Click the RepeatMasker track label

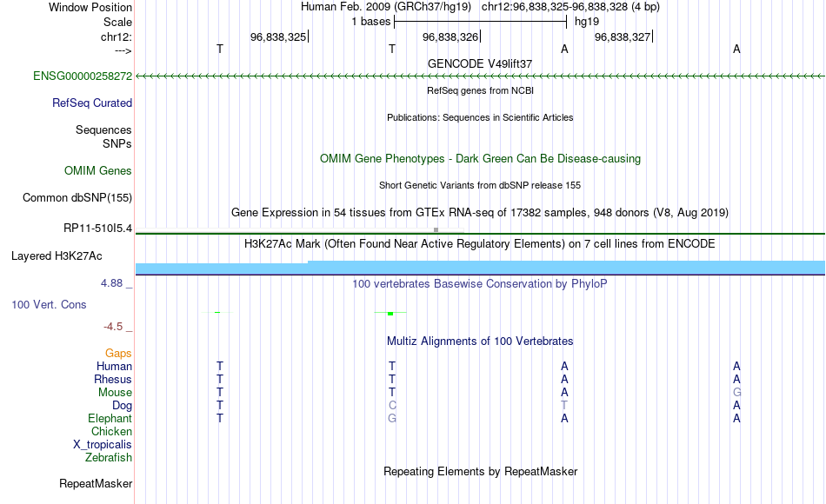96,483
